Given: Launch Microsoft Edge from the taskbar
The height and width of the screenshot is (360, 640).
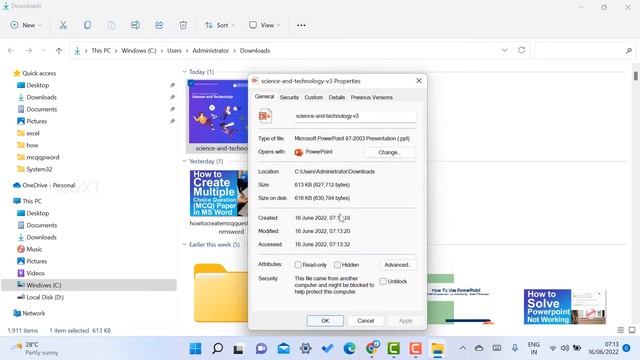Looking at the screenshot, I should (x=349, y=349).
